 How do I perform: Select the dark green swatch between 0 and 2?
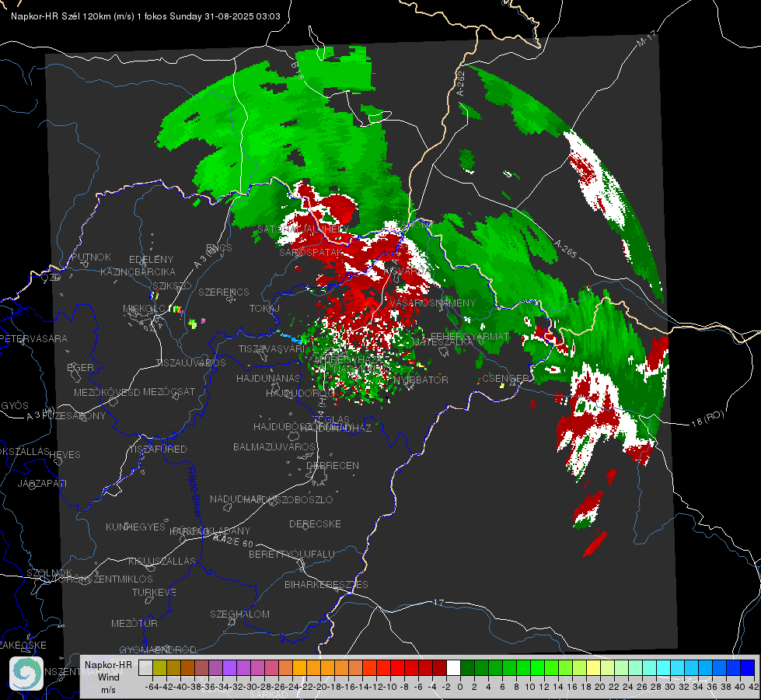[467, 667]
